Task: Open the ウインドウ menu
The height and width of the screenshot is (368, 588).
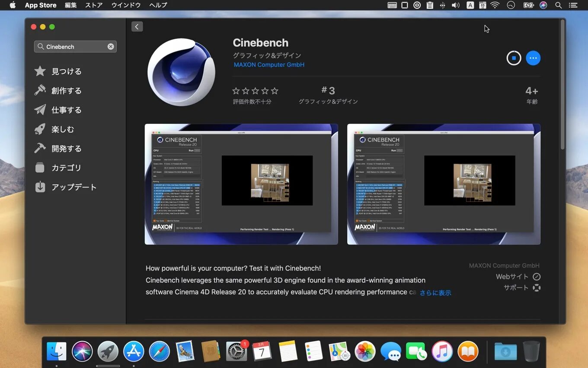Action: 126,5
